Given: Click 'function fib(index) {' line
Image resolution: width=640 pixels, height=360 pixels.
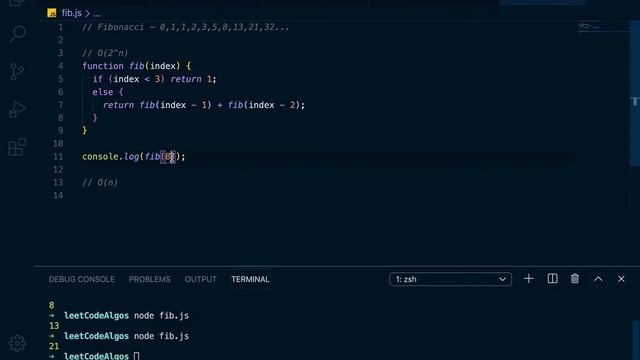Looking at the screenshot, I should (x=136, y=66).
